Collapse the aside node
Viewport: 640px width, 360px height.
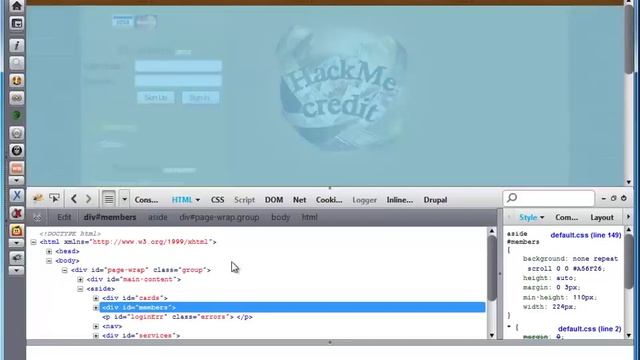point(80,289)
